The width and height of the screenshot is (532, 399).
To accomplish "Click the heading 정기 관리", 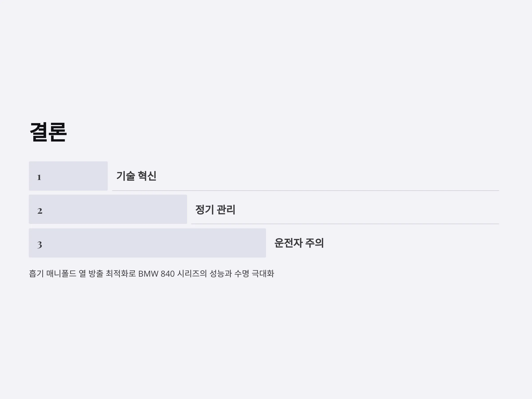I will tap(215, 209).
